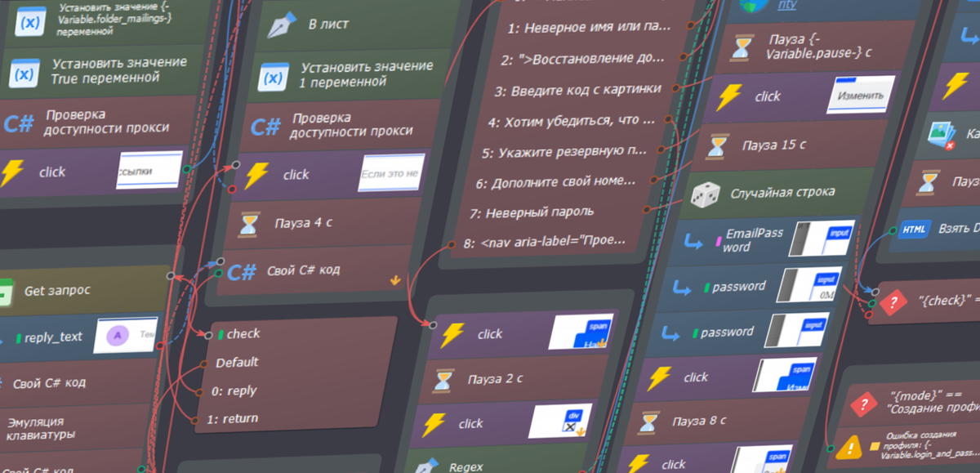Click red question icon of '{check}' condition
Screen dimensions: 980x473
pos(895,303)
